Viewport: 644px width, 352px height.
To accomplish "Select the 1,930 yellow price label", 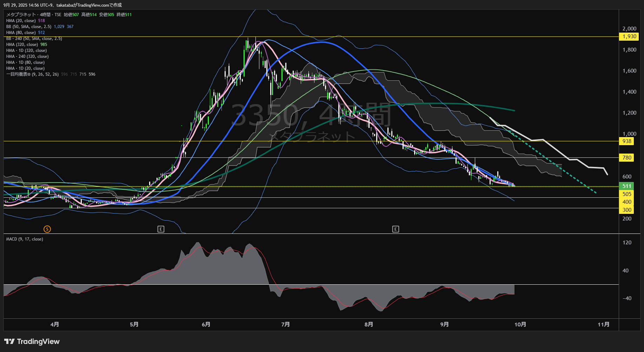I will pos(629,36).
